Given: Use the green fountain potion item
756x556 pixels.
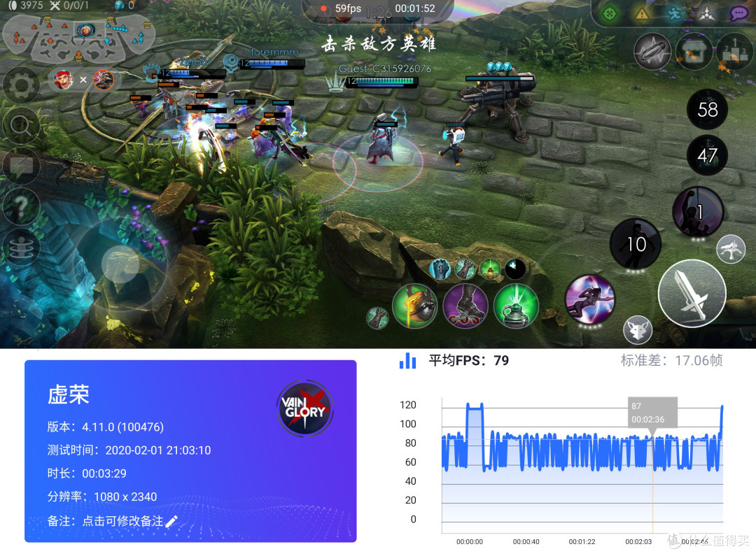Looking at the screenshot, I should tap(517, 306).
